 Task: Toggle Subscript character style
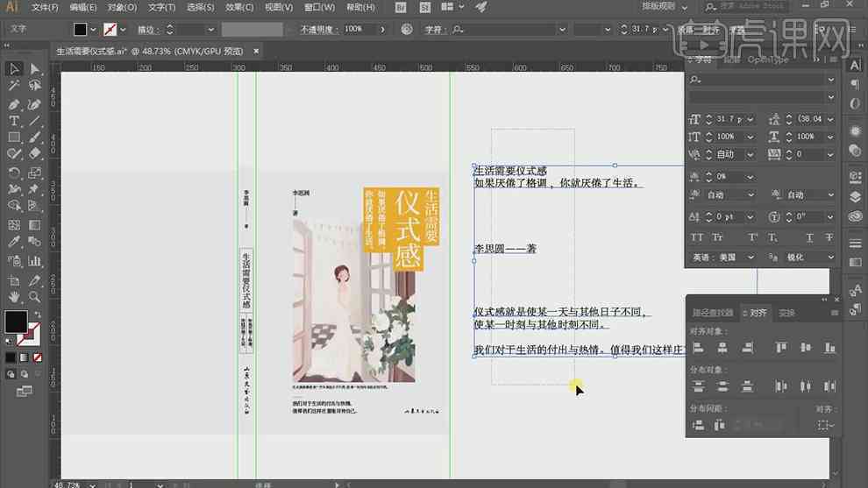(772, 237)
